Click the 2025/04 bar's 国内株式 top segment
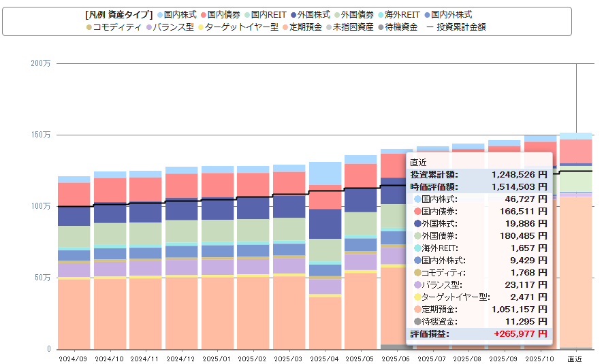The height and width of the screenshot is (364, 604). pyautogui.click(x=325, y=173)
